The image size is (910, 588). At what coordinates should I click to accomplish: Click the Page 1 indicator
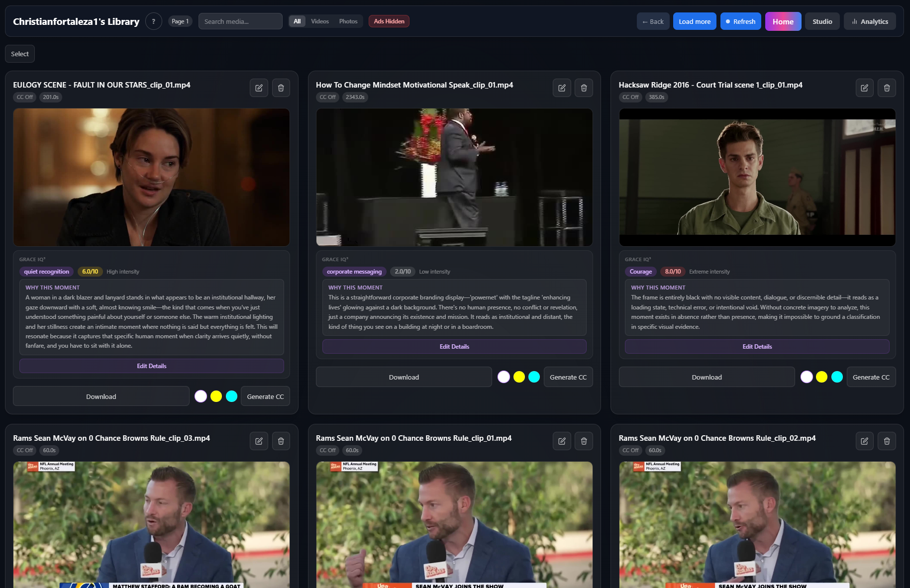tap(180, 21)
